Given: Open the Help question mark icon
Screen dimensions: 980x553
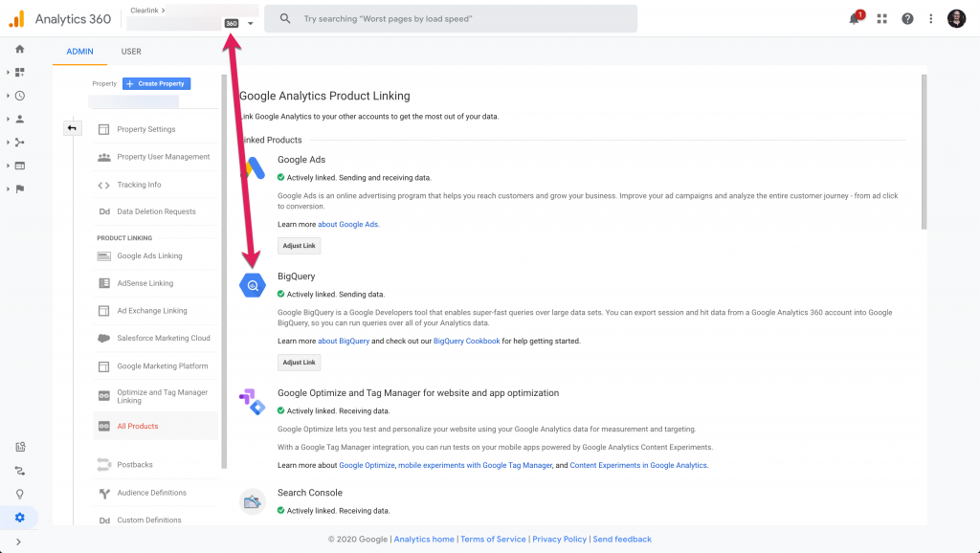Looking at the screenshot, I should [x=907, y=19].
